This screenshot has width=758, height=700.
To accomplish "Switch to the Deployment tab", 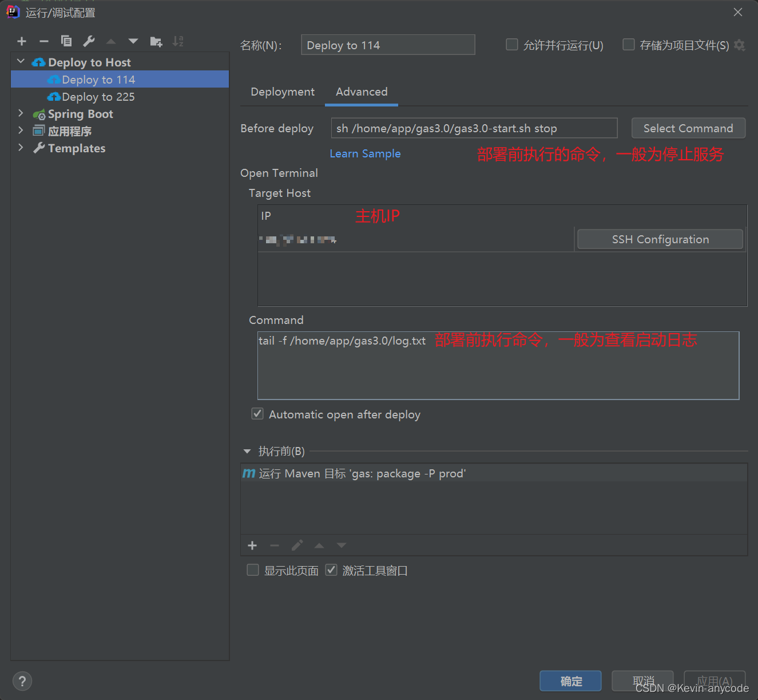I will click(x=283, y=92).
